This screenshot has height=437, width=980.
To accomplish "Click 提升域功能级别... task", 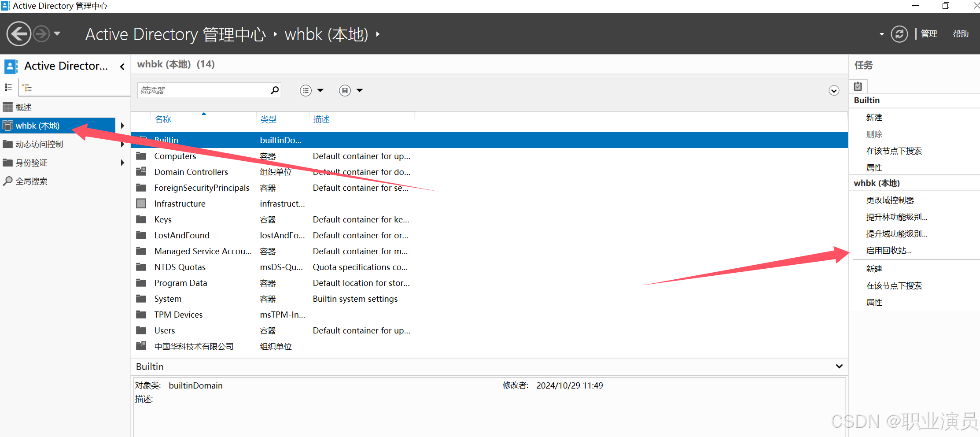I will click(x=897, y=234).
